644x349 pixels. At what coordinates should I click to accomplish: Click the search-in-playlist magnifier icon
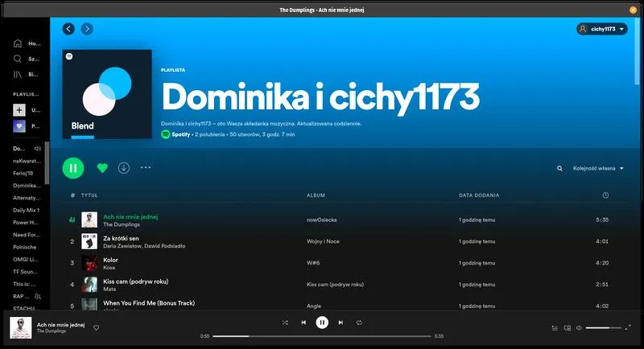[559, 169]
